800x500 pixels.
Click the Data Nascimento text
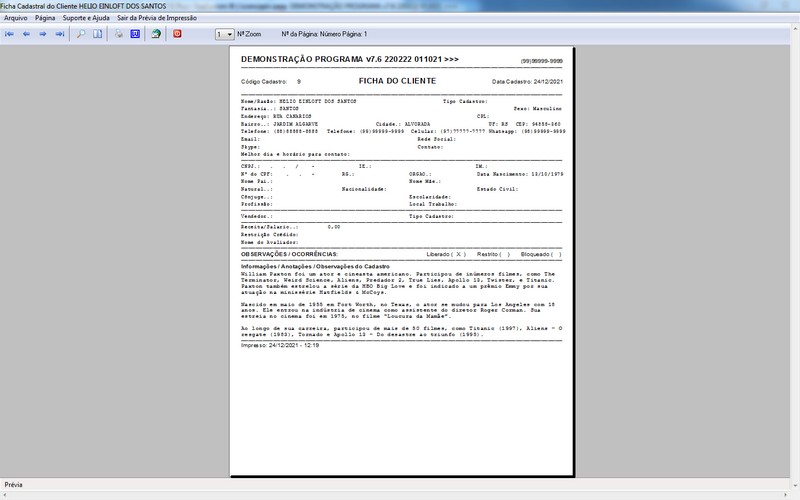click(520, 174)
